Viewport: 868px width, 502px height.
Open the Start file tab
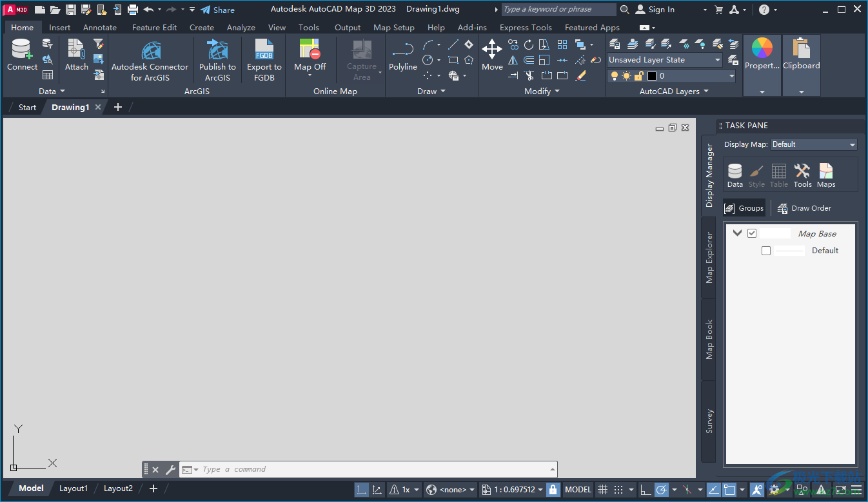click(27, 108)
